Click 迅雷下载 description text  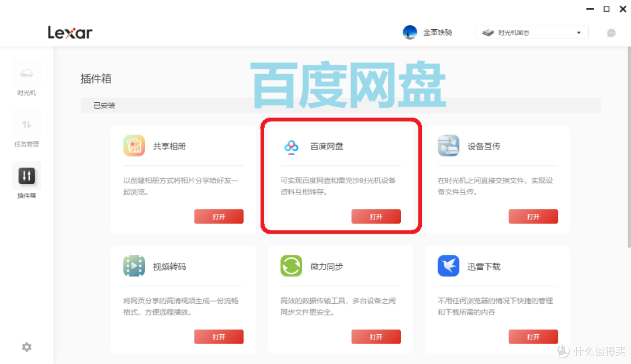[x=495, y=306]
